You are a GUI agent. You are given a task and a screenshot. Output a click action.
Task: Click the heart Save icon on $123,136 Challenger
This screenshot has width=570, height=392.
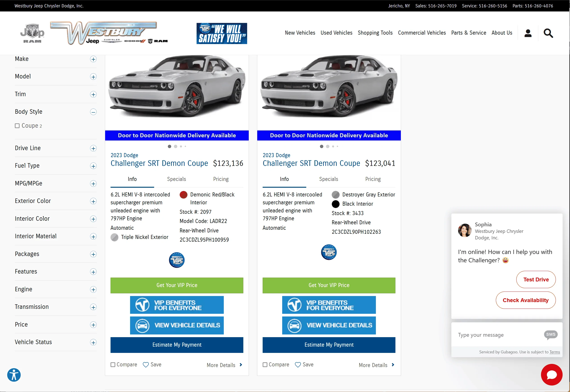[146, 365]
